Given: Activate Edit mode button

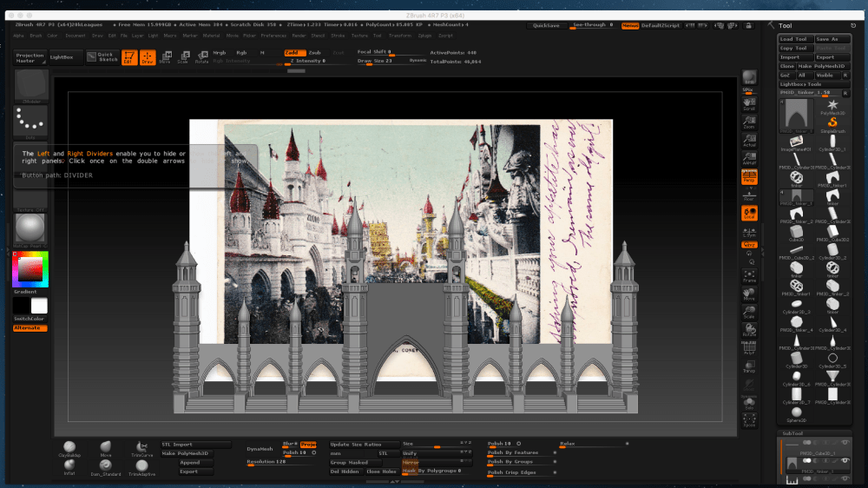Looking at the screenshot, I should 128,57.
